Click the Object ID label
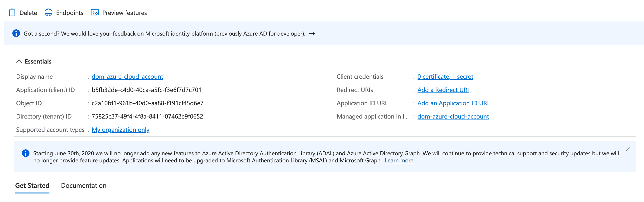The height and width of the screenshot is (202, 644). click(29, 103)
